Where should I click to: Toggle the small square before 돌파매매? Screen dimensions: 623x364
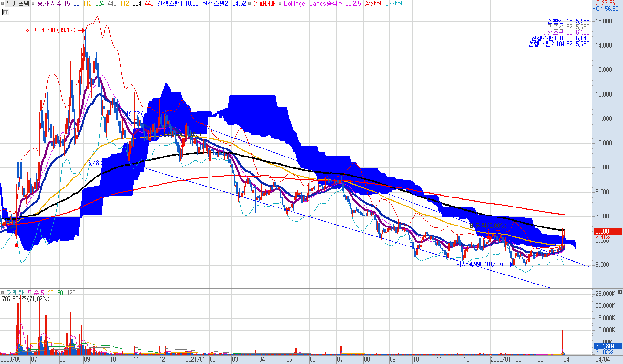(x=250, y=3)
